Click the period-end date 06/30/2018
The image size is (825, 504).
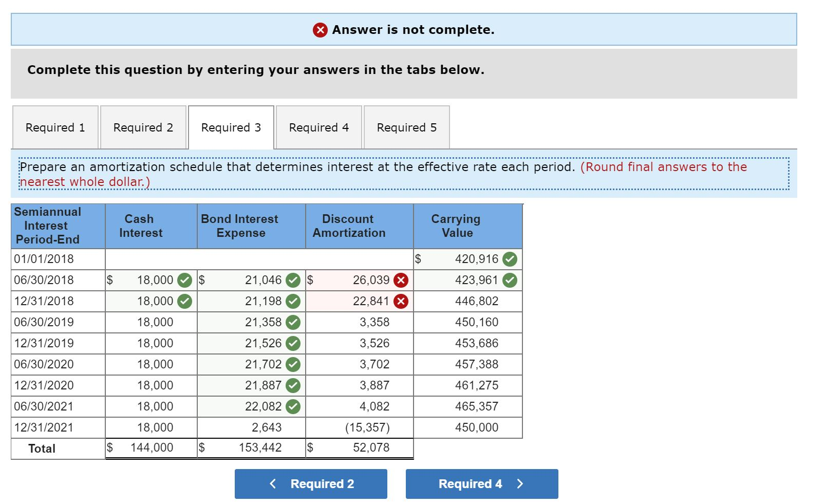(44, 280)
